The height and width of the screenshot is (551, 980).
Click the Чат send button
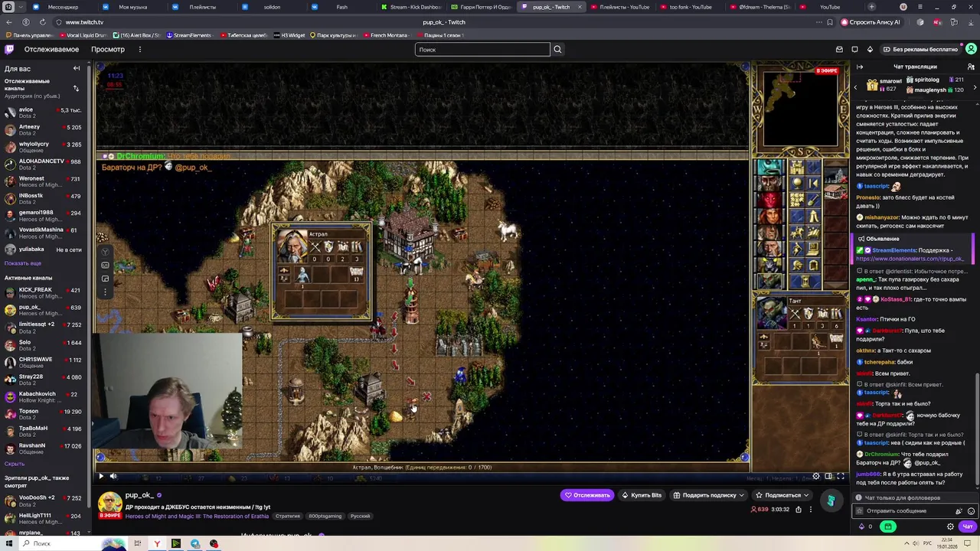(x=968, y=527)
